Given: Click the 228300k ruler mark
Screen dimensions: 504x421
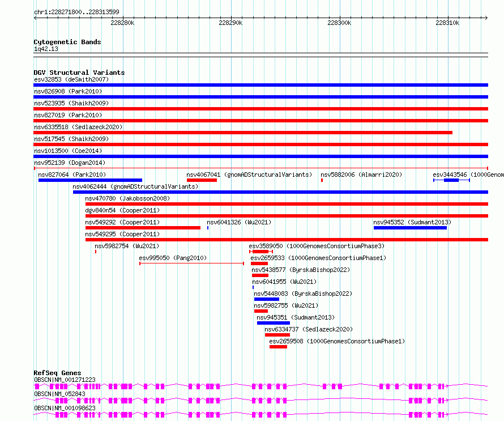Looking at the screenshot, I should click(339, 23).
